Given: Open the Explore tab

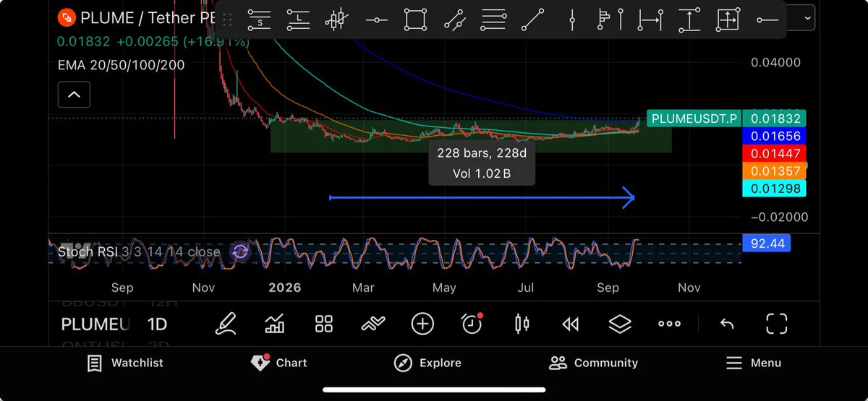Looking at the screenshot, I should 427,363.
